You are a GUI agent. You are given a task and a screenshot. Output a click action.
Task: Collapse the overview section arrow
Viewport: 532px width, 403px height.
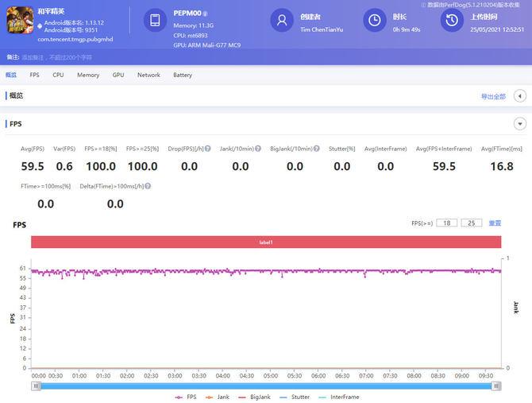(520, 96)
